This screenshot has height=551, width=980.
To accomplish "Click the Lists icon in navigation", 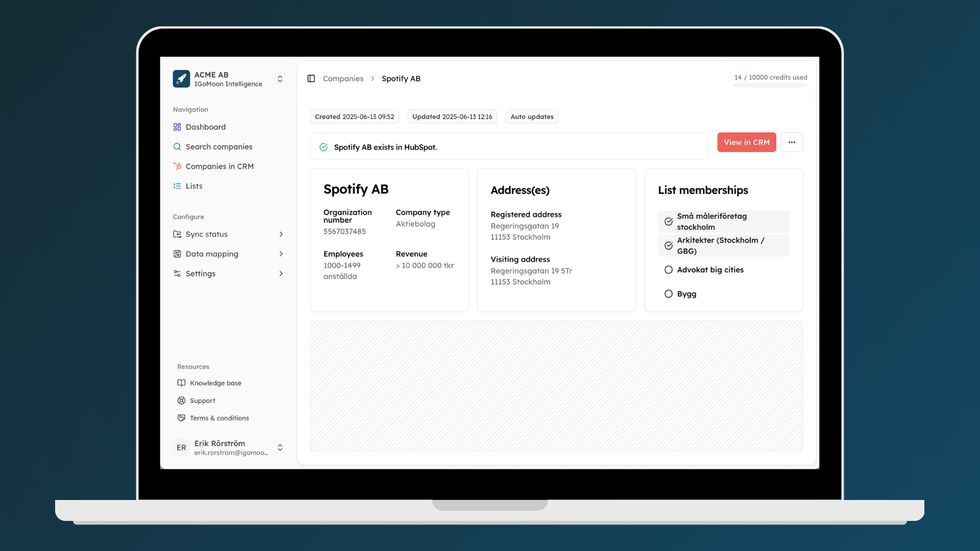I will [x=177, y=186].
